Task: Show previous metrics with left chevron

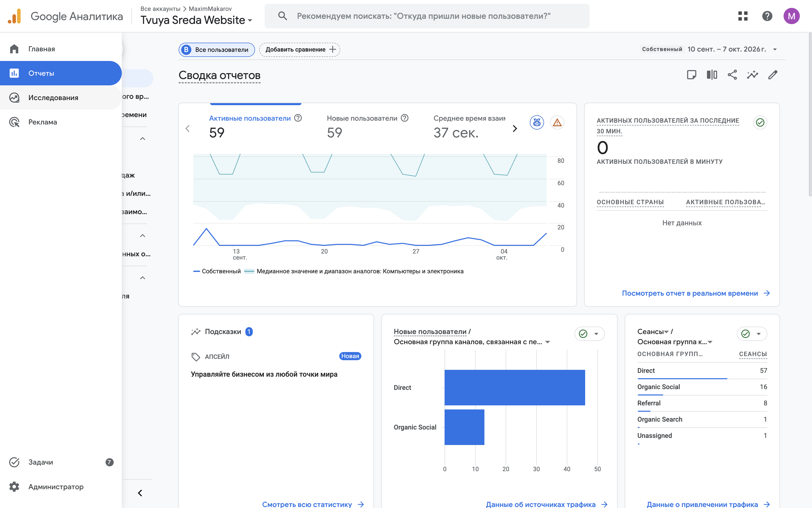Action: point(188,128)
